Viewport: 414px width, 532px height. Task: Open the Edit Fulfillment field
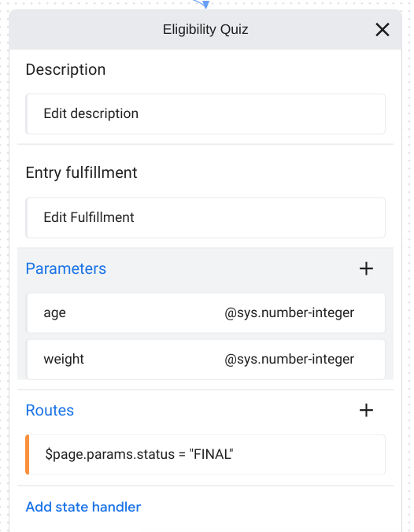[x=205, y=217]
